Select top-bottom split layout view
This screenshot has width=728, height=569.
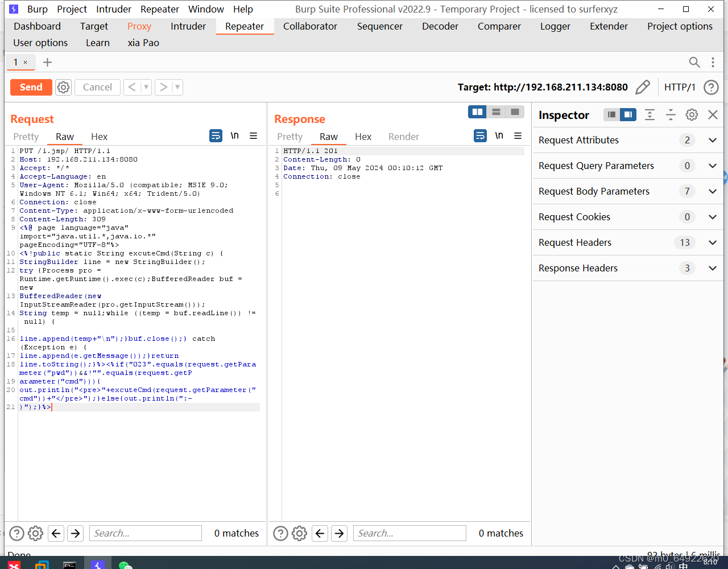pyautogui.click(x=496, y=112)
